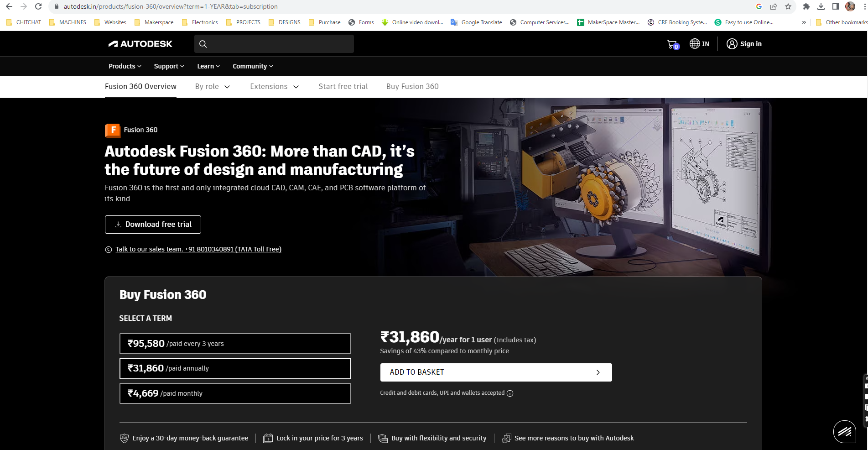Show more bookmarks with the double chevron

[x=804, y=22]
